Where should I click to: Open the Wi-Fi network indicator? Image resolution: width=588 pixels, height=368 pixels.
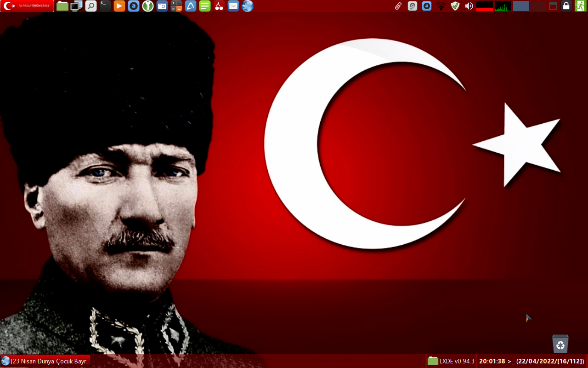[441, 6]
